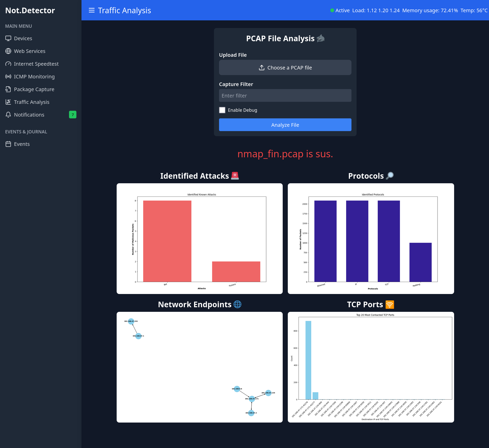Click the Notifications bell icon

coord(8,115)
